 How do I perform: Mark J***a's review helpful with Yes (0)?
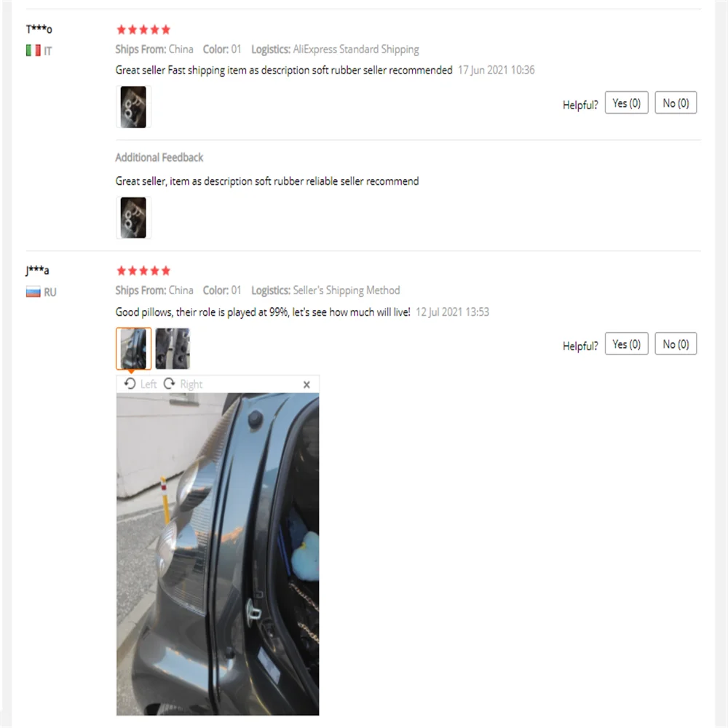pos(626,344)
